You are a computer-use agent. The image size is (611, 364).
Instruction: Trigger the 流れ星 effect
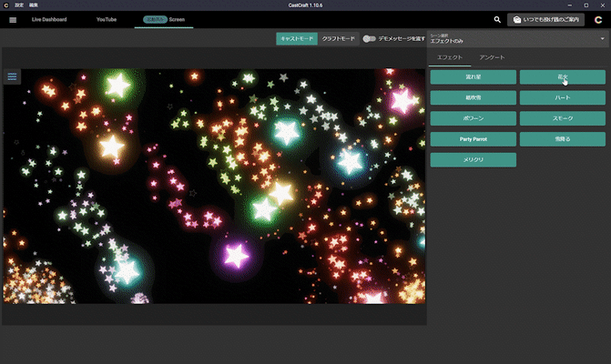click(474, 77)
